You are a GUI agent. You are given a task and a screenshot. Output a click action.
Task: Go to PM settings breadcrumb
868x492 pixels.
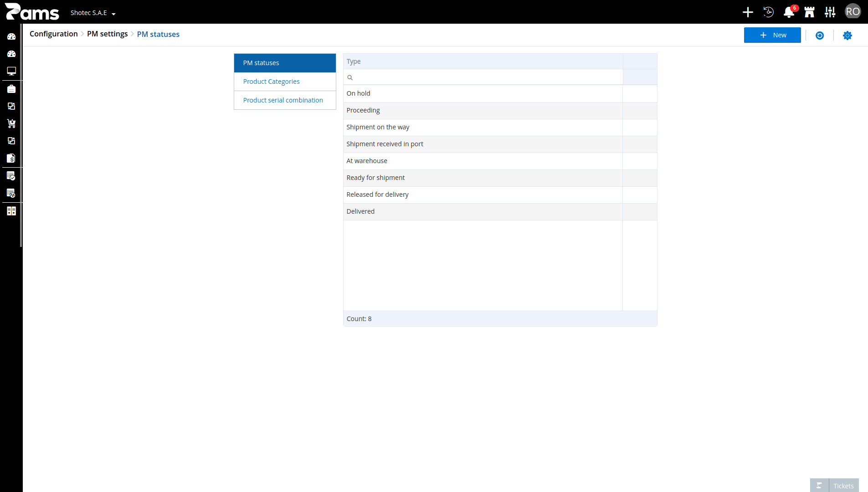click(x=108, y=34)
